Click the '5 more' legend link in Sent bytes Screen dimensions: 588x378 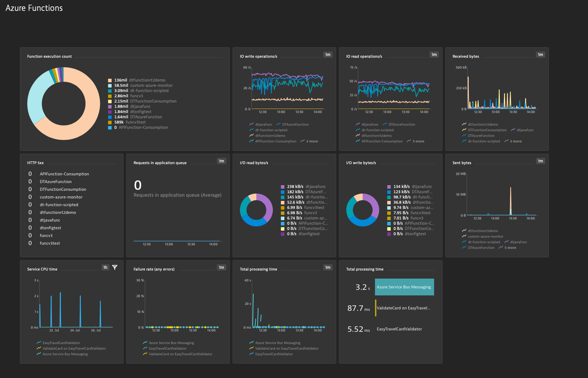point(508,248)
